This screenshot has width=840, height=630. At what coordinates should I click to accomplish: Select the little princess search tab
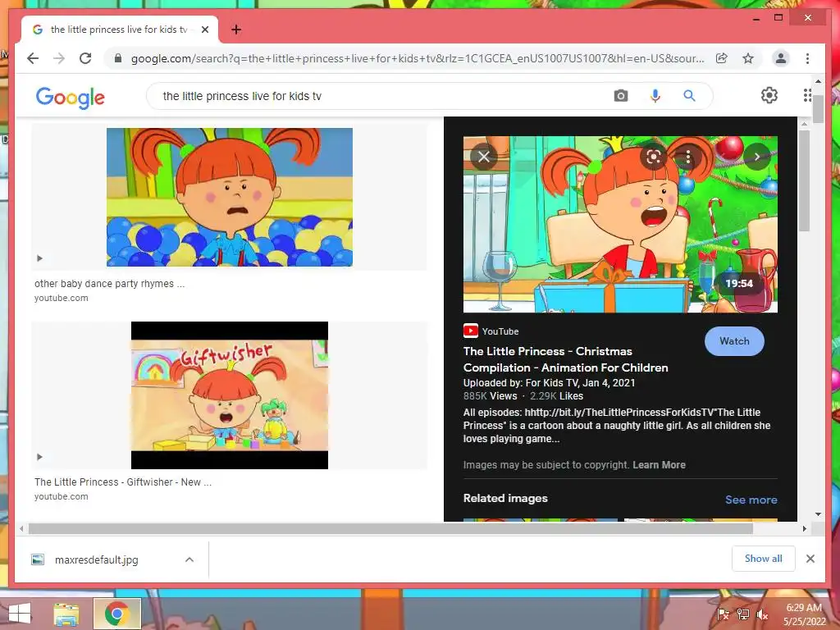tap(119, 30)
